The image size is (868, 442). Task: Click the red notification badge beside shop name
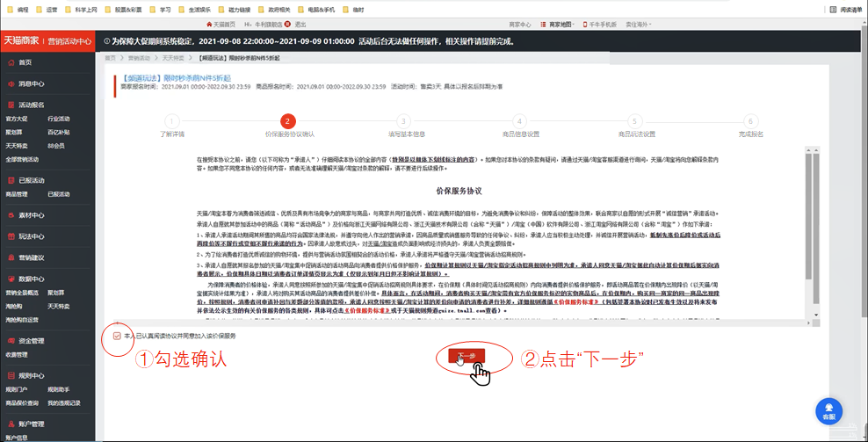(x=287, y=25)
